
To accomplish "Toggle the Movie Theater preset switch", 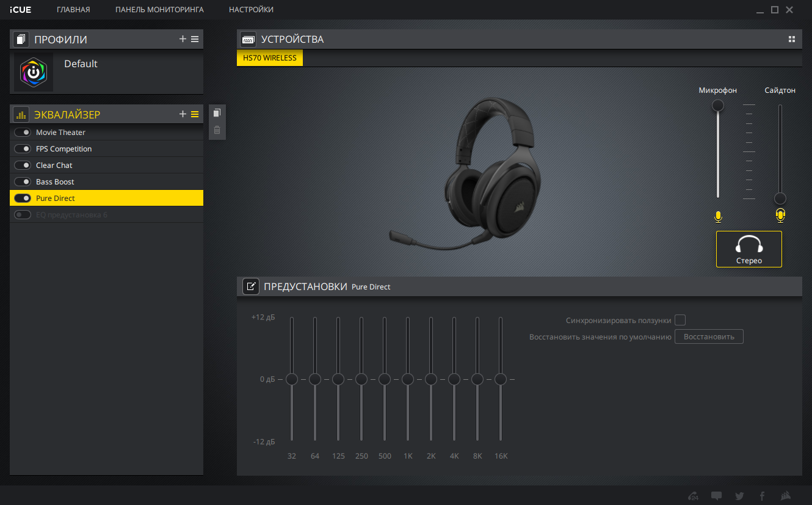I will coord(23,133).
